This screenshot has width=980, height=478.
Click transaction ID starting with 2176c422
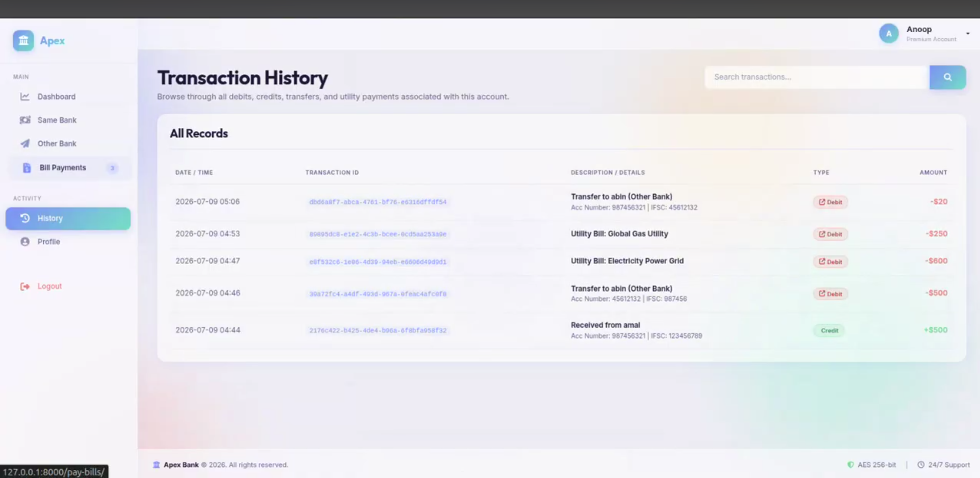378,330
